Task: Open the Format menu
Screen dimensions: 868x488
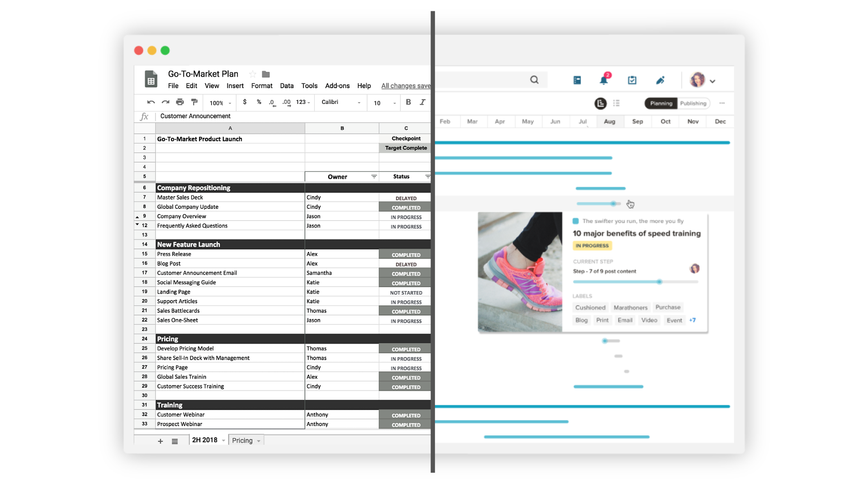Action: pos(262,86)
